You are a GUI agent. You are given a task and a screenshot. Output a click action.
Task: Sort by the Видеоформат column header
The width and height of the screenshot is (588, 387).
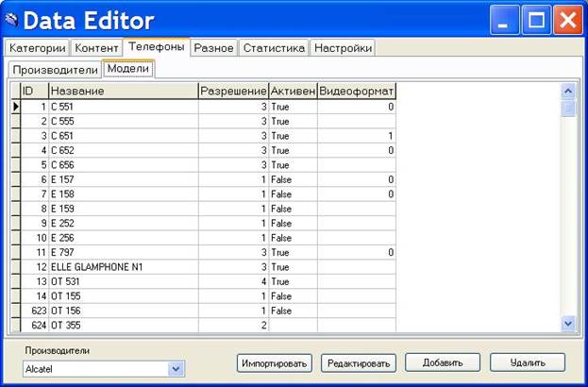(x=356, y=92)
